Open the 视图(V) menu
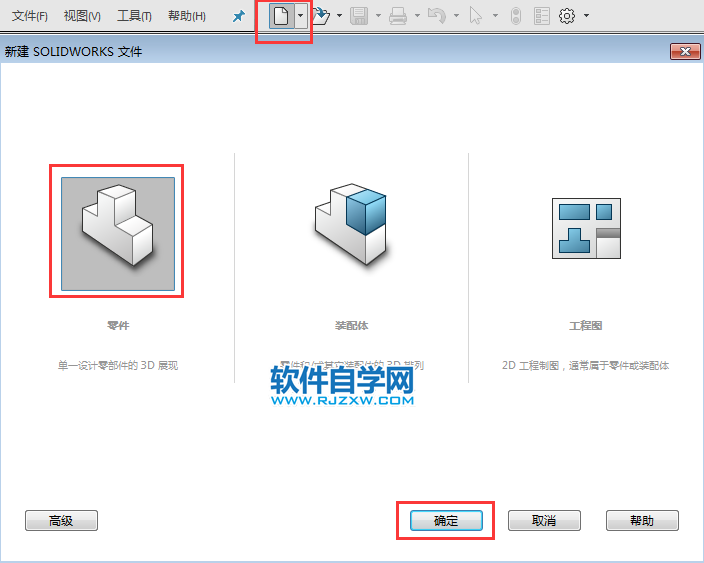 pos(82,16)
